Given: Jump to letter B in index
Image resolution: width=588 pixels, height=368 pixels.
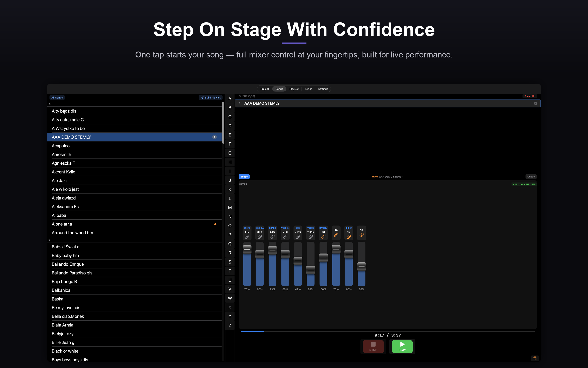Looking at the screenshot, I should (230, 108).
